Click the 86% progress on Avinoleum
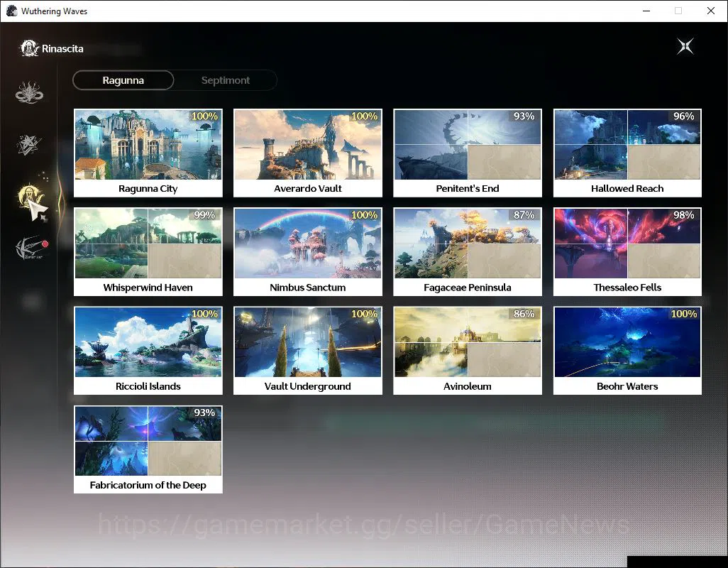728x568 pixels. 524,314
